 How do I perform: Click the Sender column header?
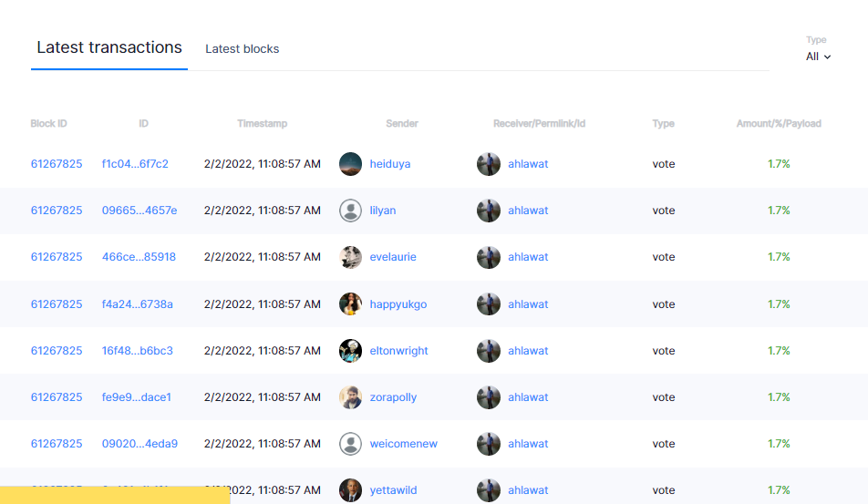[402, 123]
